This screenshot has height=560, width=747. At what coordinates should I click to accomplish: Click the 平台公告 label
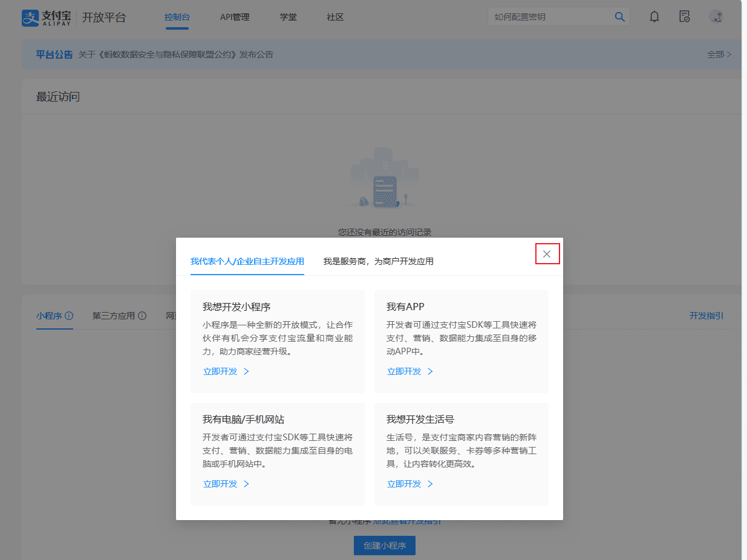[x=54, y=54]
